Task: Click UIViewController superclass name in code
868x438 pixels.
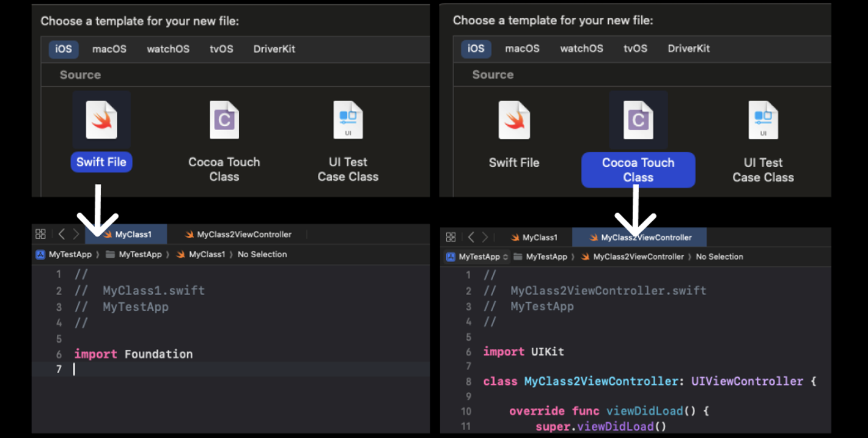Action: pos(747,381)
